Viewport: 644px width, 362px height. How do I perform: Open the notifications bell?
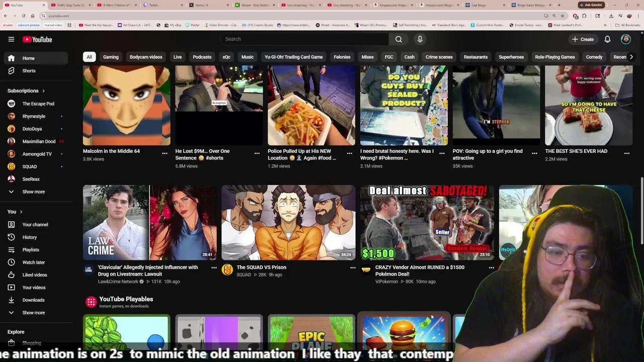pyautogui.click(x=607, y=39)
